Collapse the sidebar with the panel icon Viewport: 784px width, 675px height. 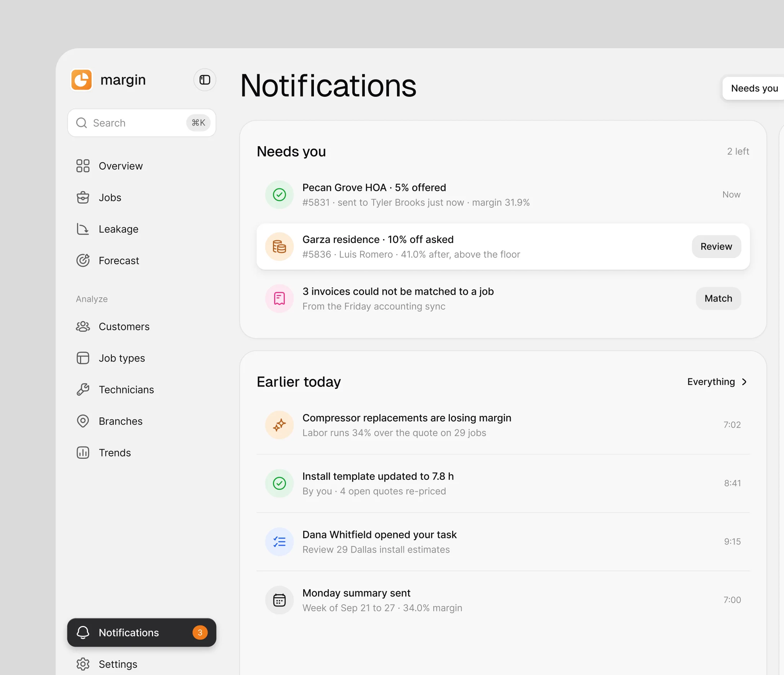point(205,80)
